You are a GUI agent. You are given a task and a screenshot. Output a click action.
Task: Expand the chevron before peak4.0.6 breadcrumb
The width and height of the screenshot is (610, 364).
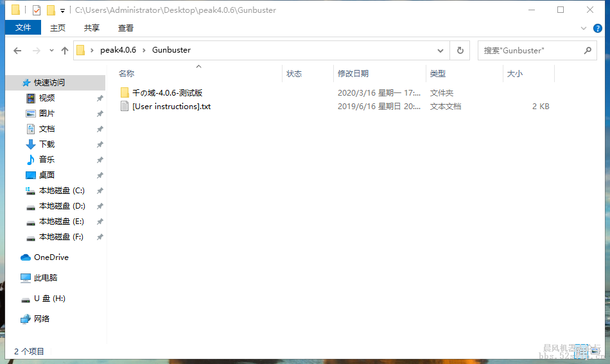tap(92, 50)
